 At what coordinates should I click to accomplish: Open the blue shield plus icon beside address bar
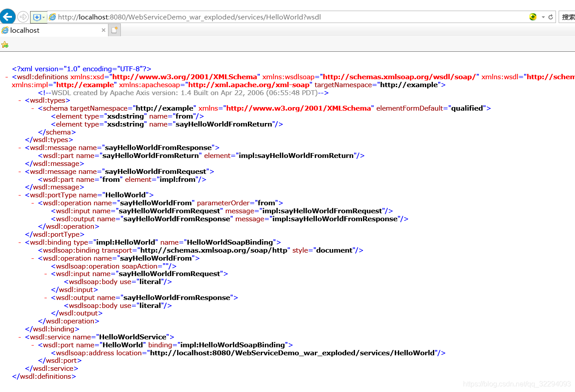point(37,17)
